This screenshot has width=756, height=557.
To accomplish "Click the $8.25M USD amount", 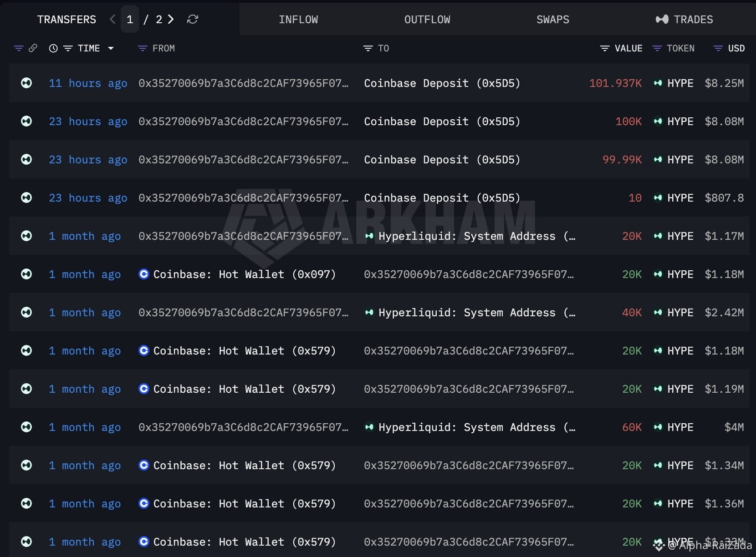I will tap(724, 83).
